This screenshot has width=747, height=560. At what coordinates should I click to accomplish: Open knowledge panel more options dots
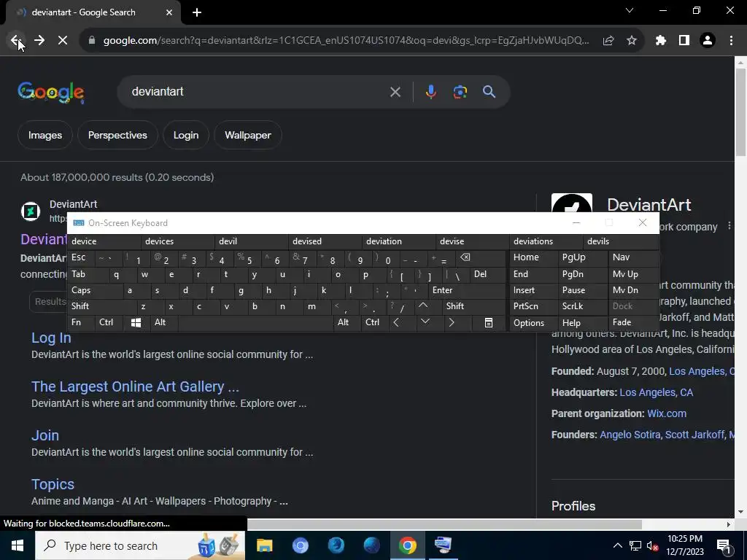click(729, 226)
